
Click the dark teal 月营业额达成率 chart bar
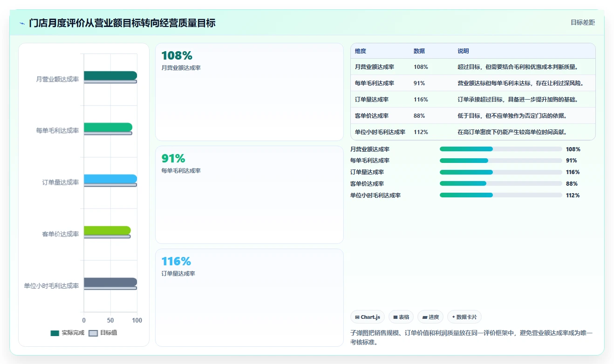(110, 75)
